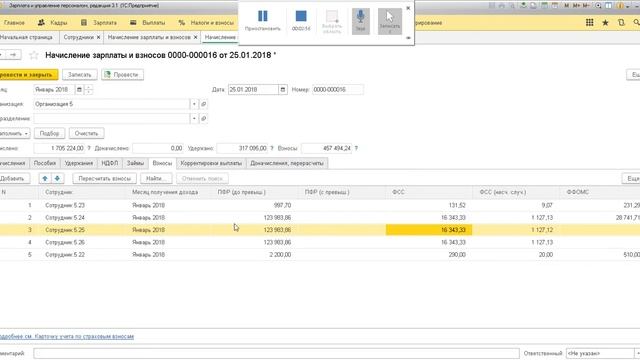
Task: Open the Подразделение record via link icon
Action: [x=204, y=119]
